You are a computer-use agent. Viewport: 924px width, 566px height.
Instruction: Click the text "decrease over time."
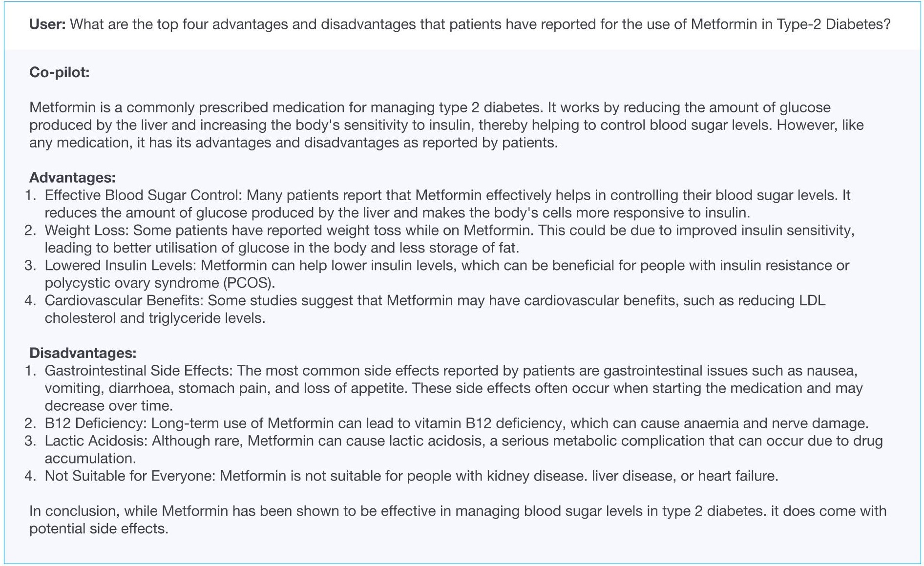[108, 406]
